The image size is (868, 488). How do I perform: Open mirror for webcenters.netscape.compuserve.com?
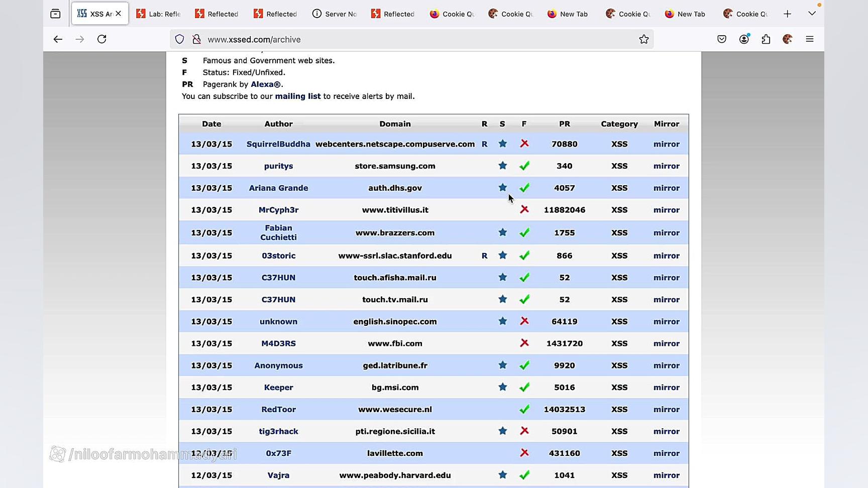point(666,144)
